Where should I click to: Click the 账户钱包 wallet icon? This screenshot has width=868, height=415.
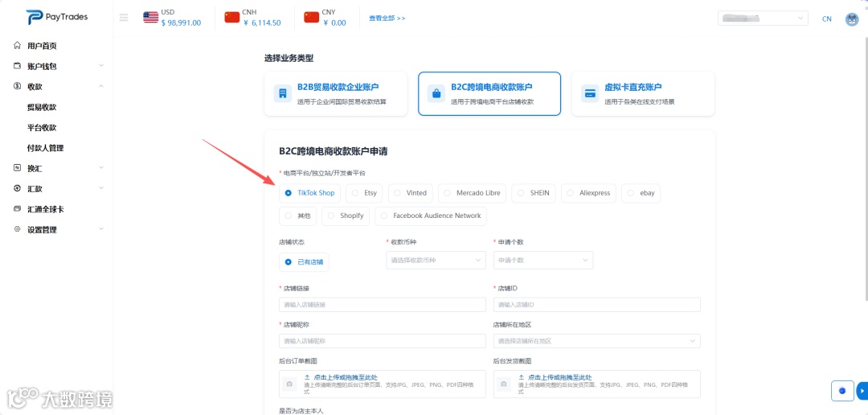(x=17, y=66)
